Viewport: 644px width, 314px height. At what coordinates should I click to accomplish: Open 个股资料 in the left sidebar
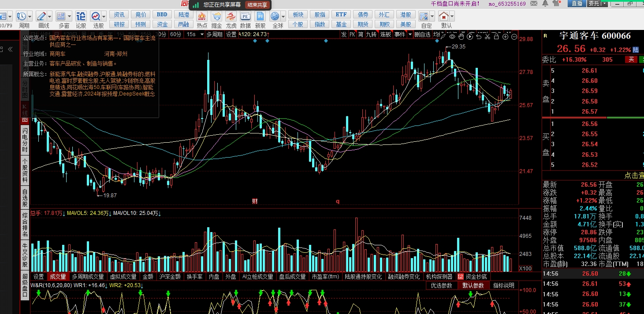pyautogui.click(x=25, y=170)
